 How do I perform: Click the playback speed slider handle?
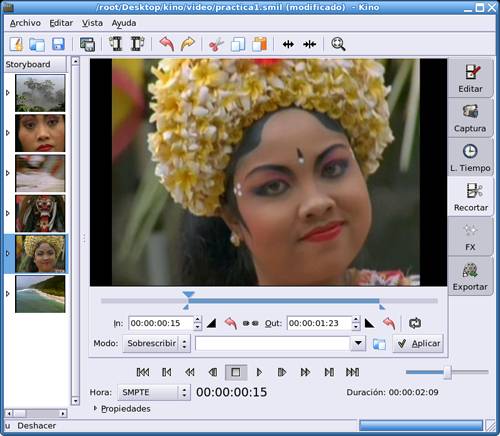point(448,372)
